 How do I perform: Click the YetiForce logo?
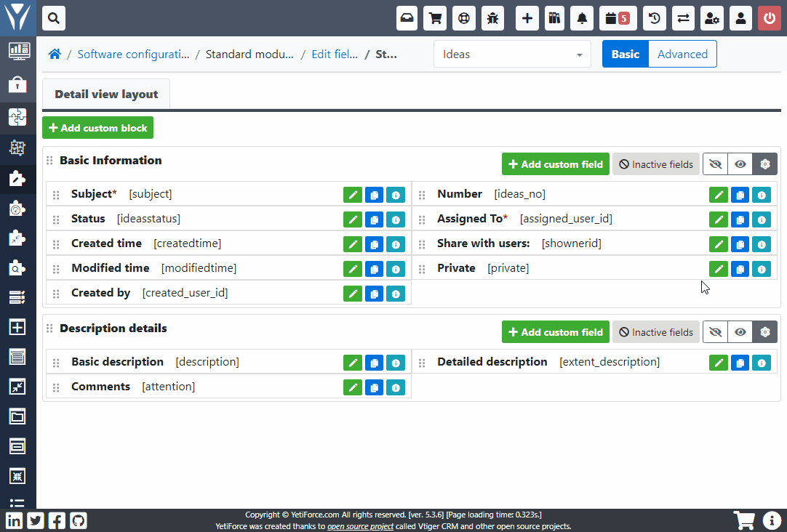coord(17,17)
